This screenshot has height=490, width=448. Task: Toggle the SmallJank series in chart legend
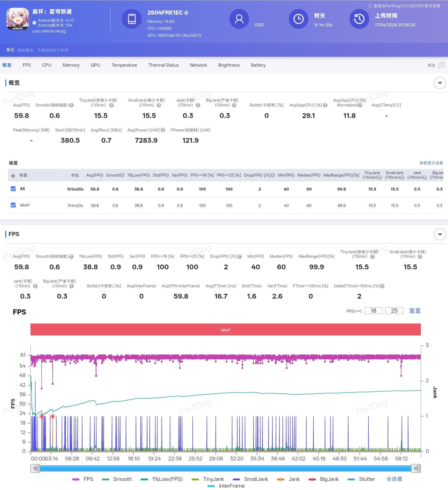(250, 479)
